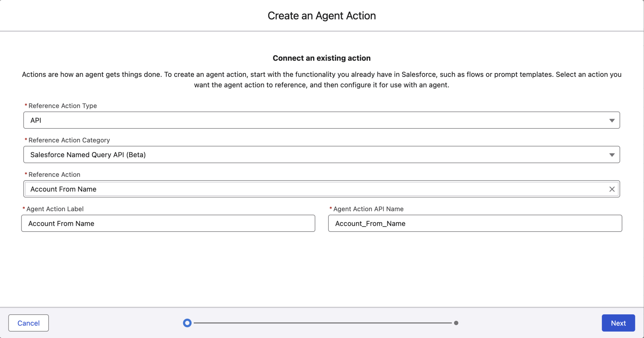Viewport: 644px width, 338px height.
Task: Focus the Agent Action API Name text box
Action: 475,223
